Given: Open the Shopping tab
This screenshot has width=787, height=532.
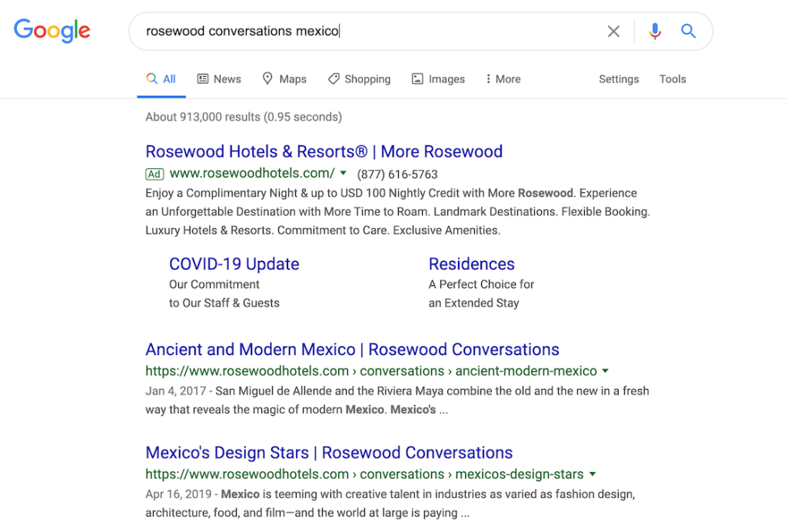Looking at the screenshot, I should (359, 79).
